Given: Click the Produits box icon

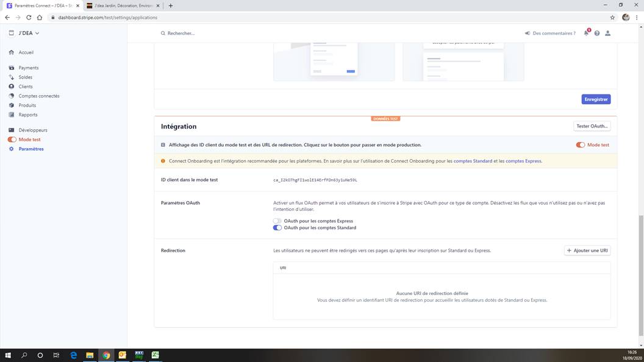Looking at the screenshot, I should [12, 105].
